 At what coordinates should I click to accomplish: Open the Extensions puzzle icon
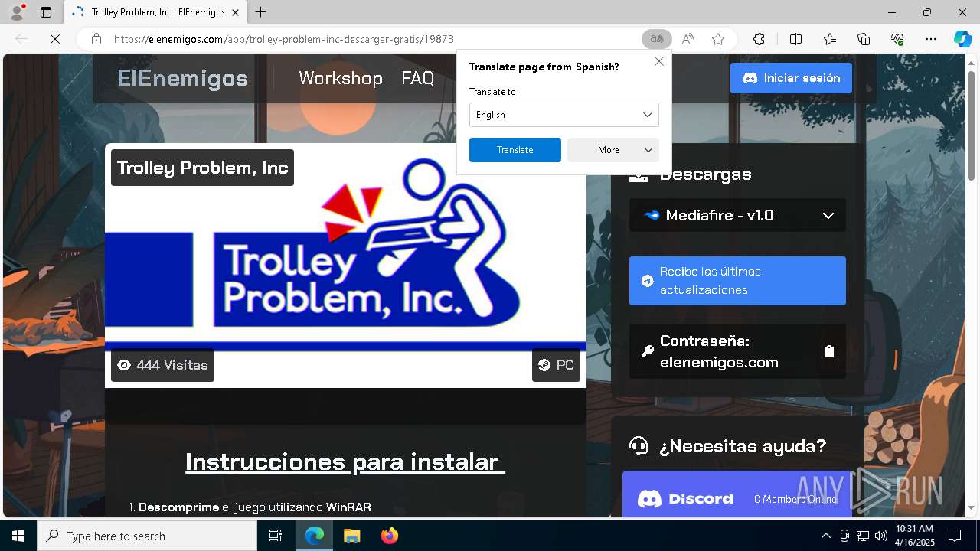click(759, 39)
